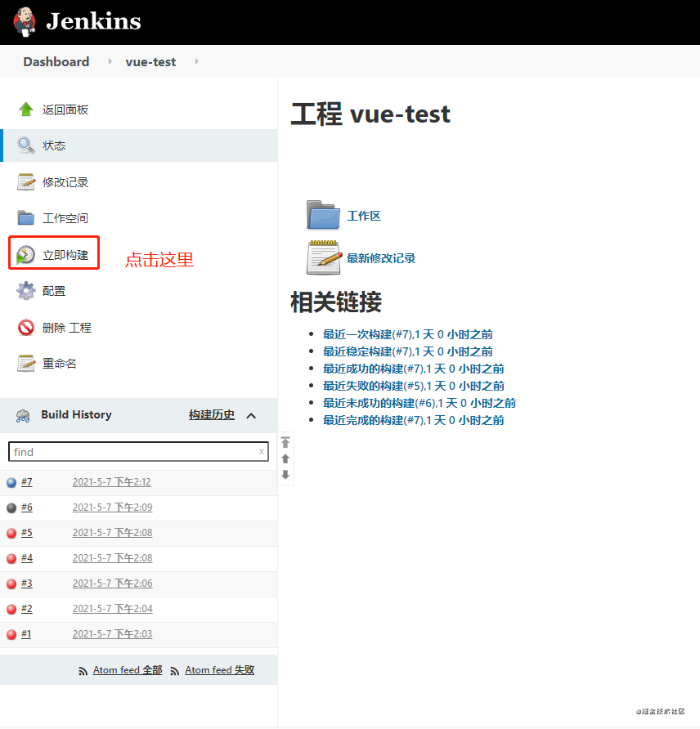Click the folder icon beside 工作空间
This screenshot has height=729, width=700.
pyautogui.click(x=25, y=217)
